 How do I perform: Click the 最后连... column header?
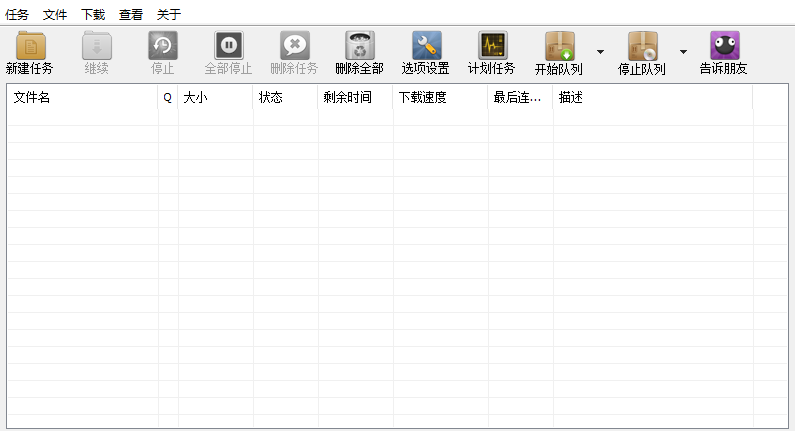click(520, 97)
